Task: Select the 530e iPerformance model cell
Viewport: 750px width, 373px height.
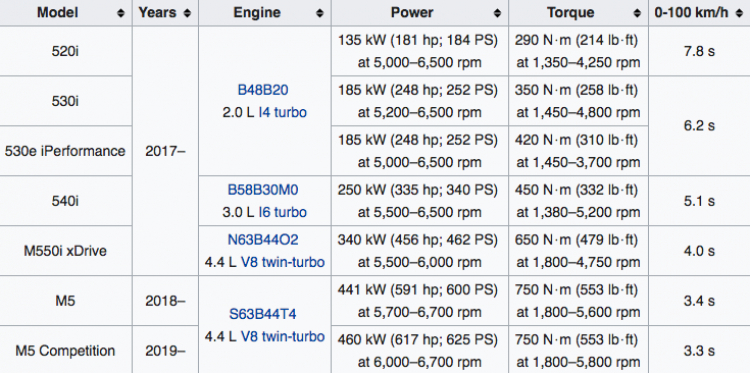Action: click(x=66, y=151)
